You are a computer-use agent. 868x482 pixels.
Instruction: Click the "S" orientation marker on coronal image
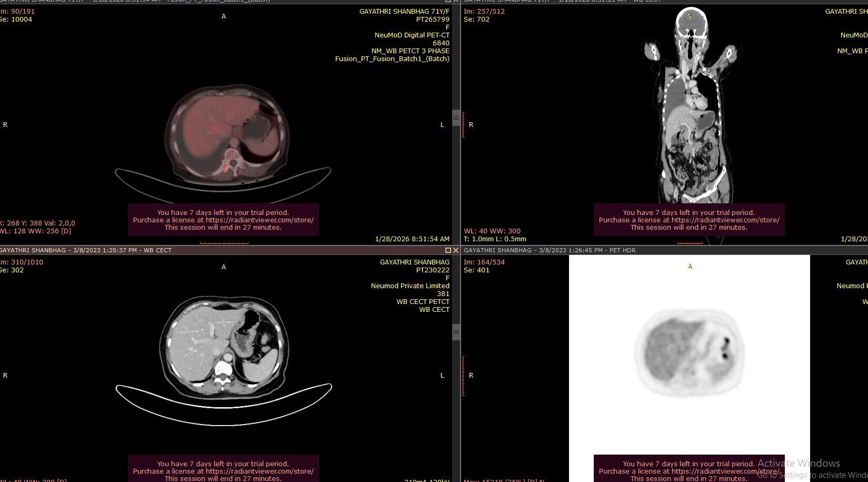coord(690,16)
